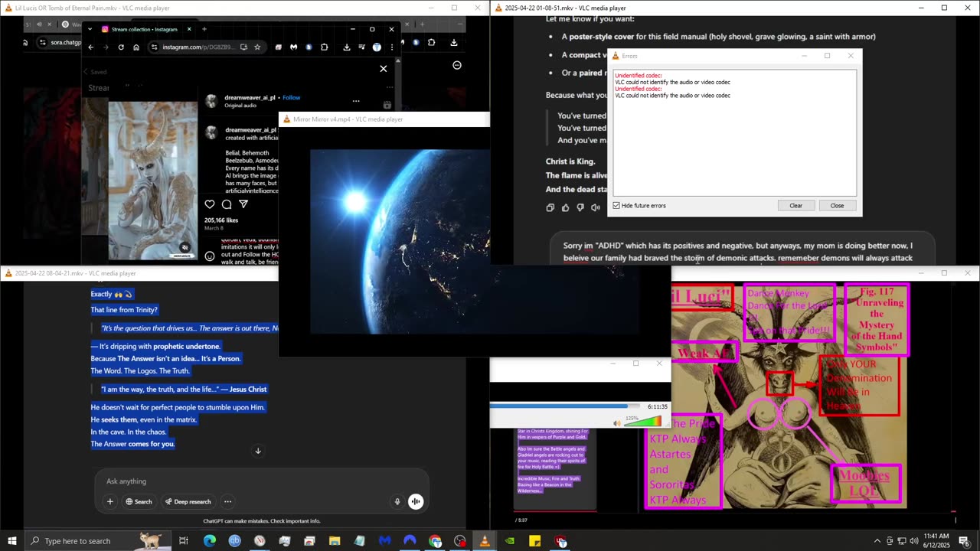Open dreamweaver_ai_pl profile from post header
The image size is (980, 551).
[x=250, y=98]
